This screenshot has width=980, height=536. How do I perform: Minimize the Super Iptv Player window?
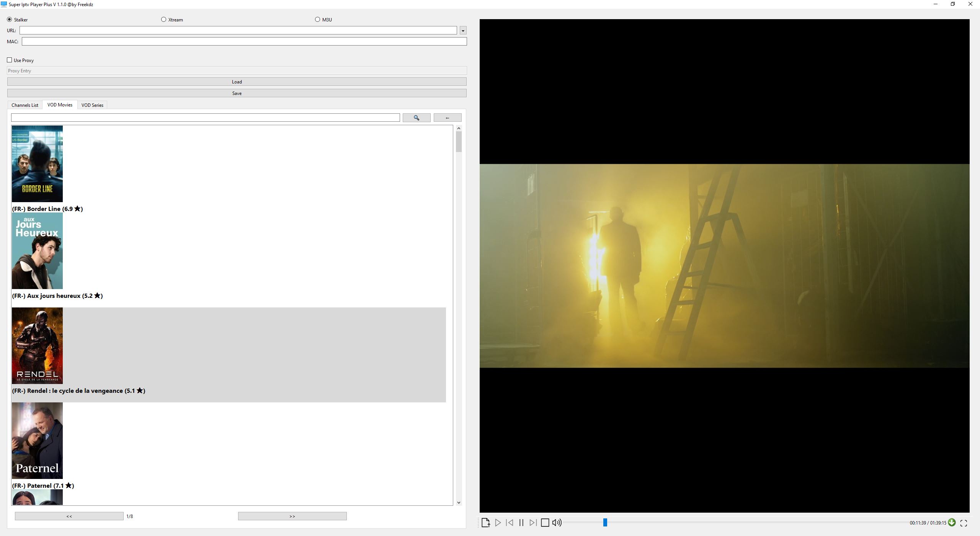[x=936, y=4]
